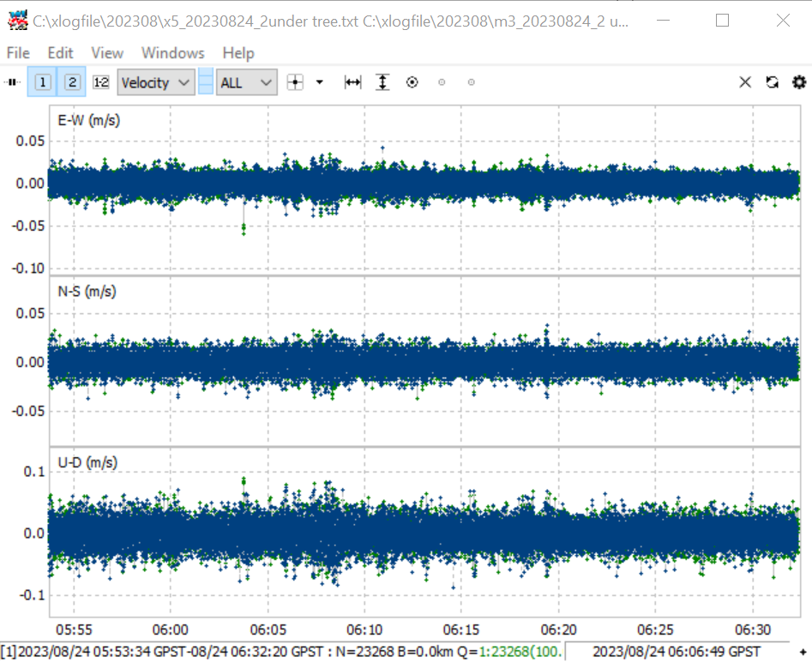Fit the plot vertically
Screen dimensions: 812x663
tap(382, 82)
